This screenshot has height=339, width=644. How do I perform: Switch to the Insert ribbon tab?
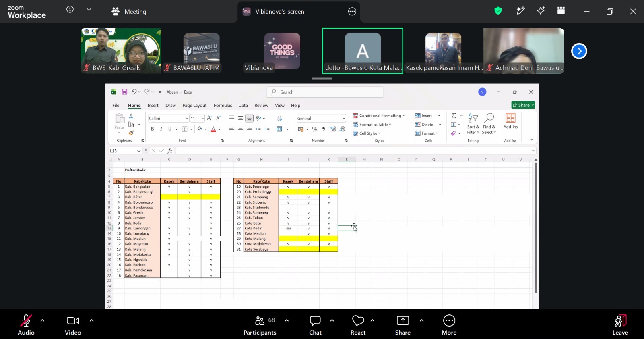coord(153,106)
